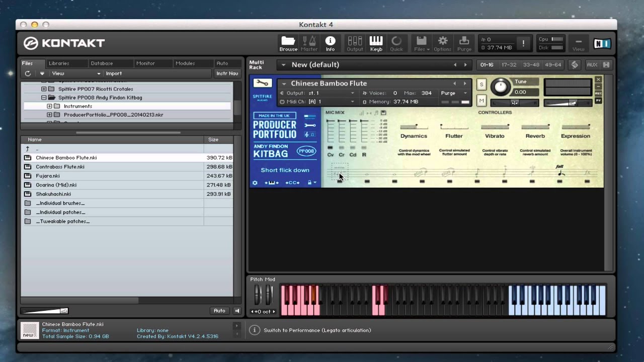Go up one folder level arrow
This screenshot has width=644, height=362.
[28, 149]
